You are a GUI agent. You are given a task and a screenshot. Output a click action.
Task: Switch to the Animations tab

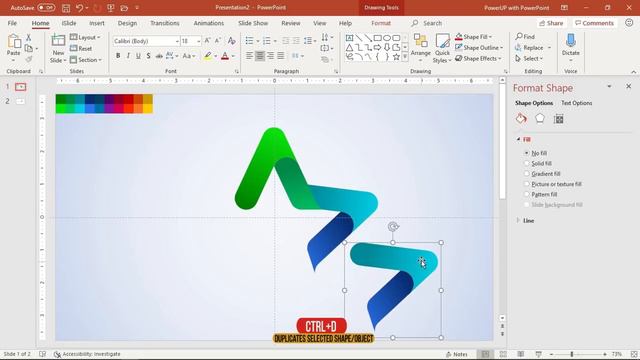point(209,23)
